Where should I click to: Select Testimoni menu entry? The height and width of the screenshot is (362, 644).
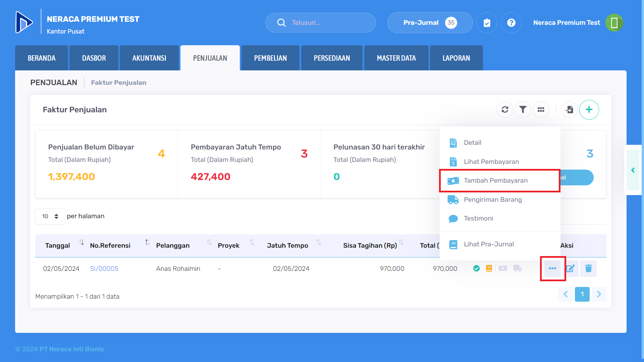500,219
